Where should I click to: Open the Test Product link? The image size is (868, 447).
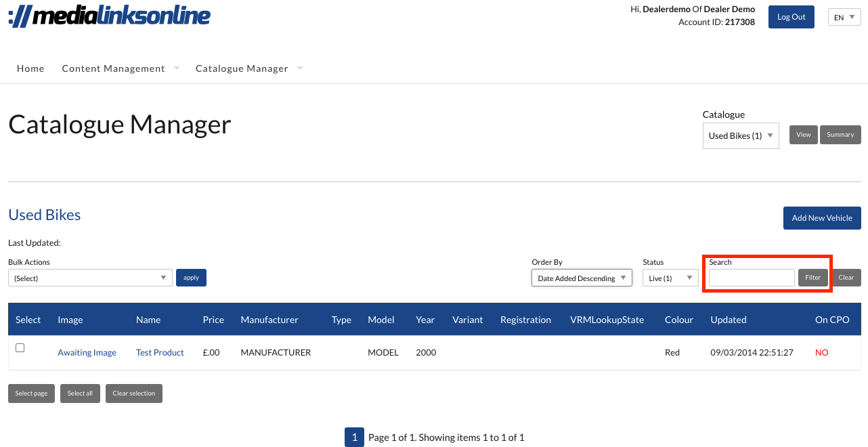point(160,353)
